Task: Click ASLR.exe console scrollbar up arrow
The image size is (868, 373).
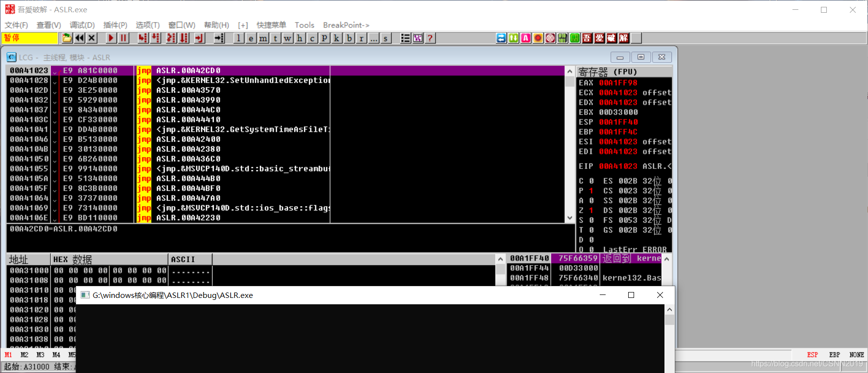Action: point(669,310)
